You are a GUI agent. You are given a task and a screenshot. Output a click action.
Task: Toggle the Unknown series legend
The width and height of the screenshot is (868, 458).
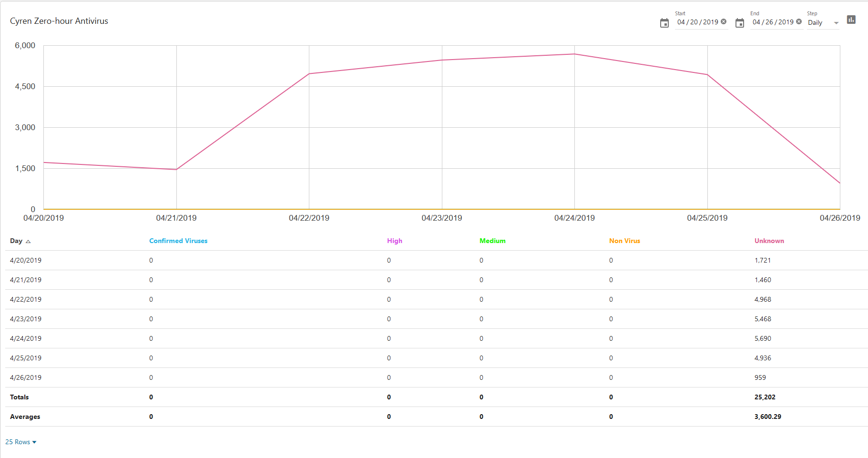click(769, 241)
